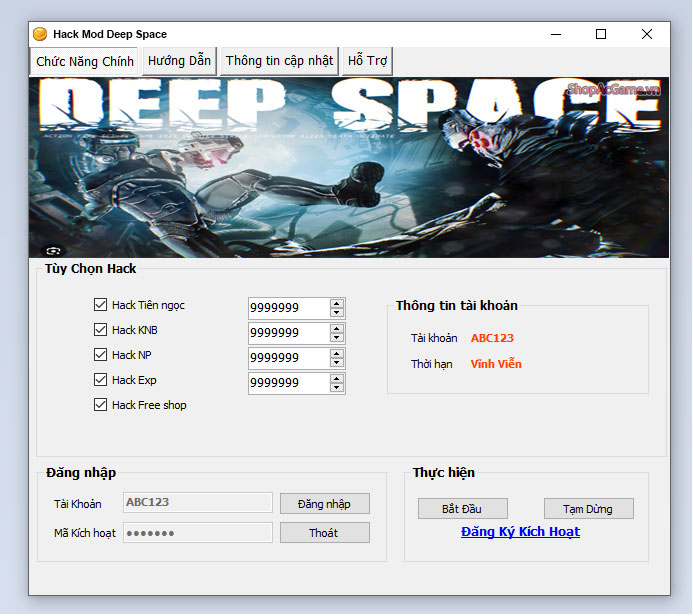
Task: Click the Tạm Dừng button
Action: click(589, 509)
